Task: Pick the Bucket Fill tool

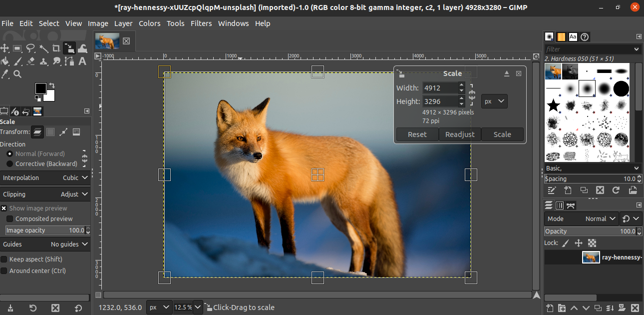Action: (x=5, y=61)
